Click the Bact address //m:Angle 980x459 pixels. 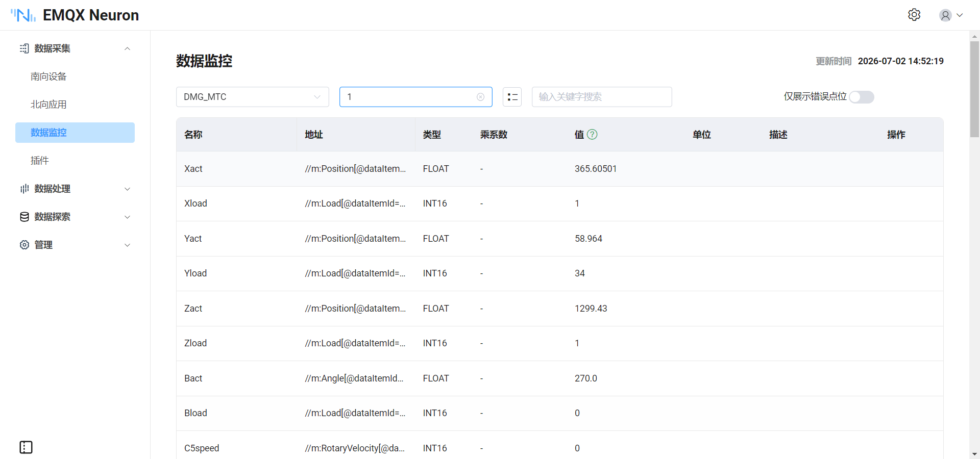[x=354, y=378]
